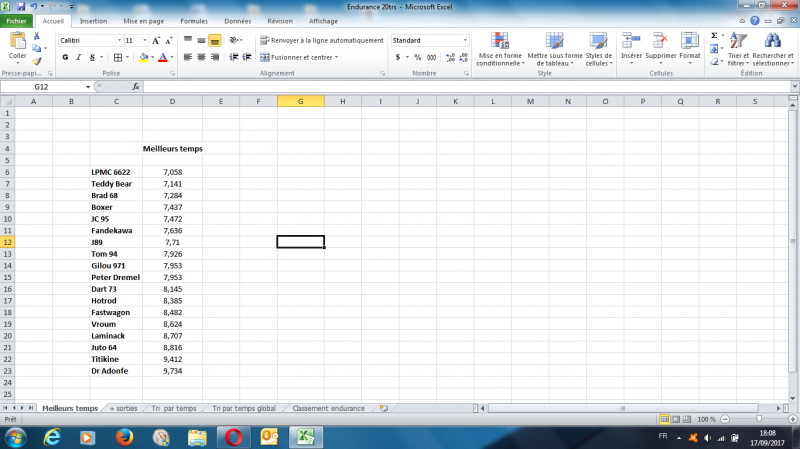Toggle Renvoyer à la ligne automatiquement

pos(322,40)
